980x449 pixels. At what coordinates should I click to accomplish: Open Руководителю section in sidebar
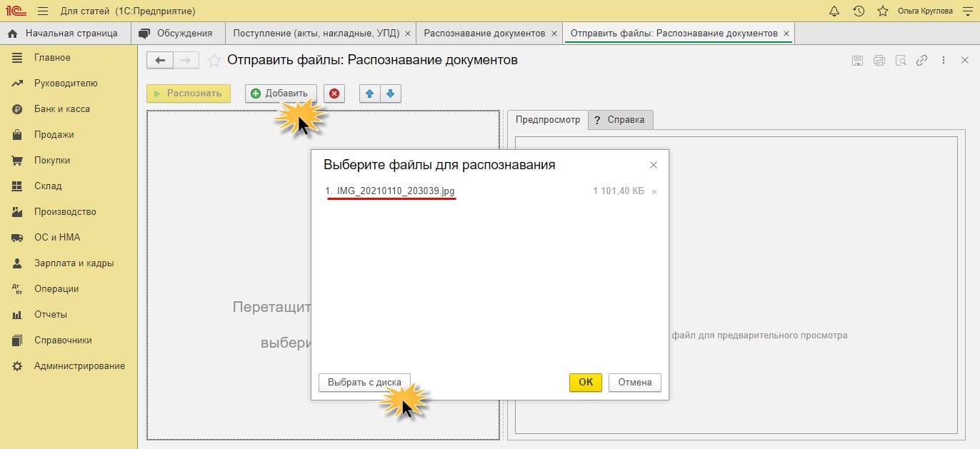coord(69,84)
